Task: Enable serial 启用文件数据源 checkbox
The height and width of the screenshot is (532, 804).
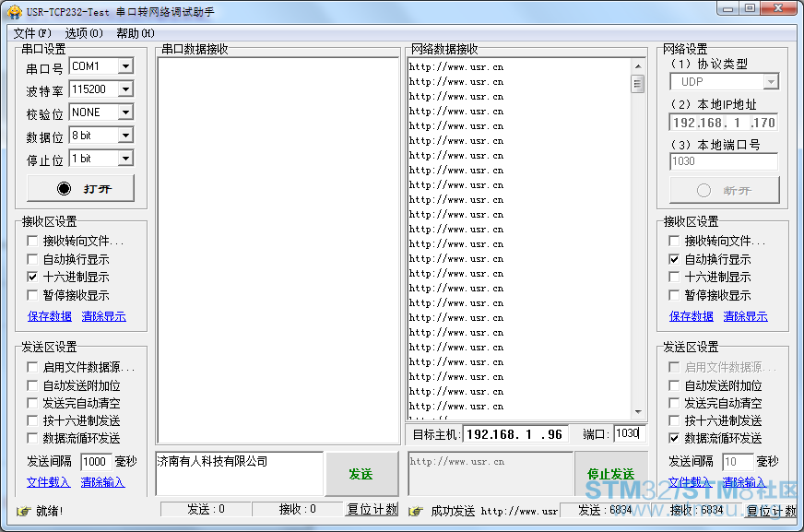Action: tap(32, 367)
